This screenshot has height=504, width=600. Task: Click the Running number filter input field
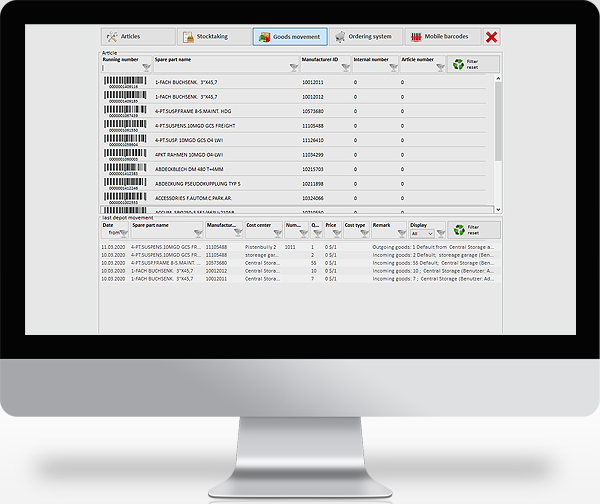click(x=120, y=68)
